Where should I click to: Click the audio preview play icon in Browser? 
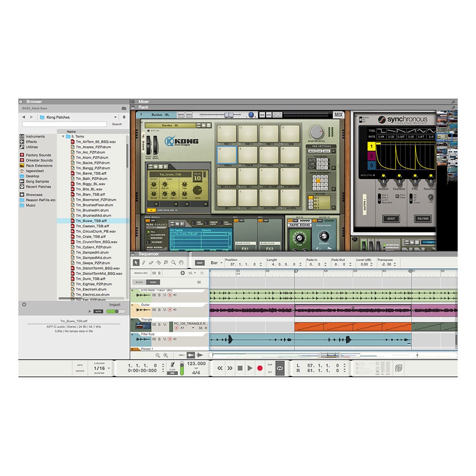pyautogui.click(x=89, y=311)
